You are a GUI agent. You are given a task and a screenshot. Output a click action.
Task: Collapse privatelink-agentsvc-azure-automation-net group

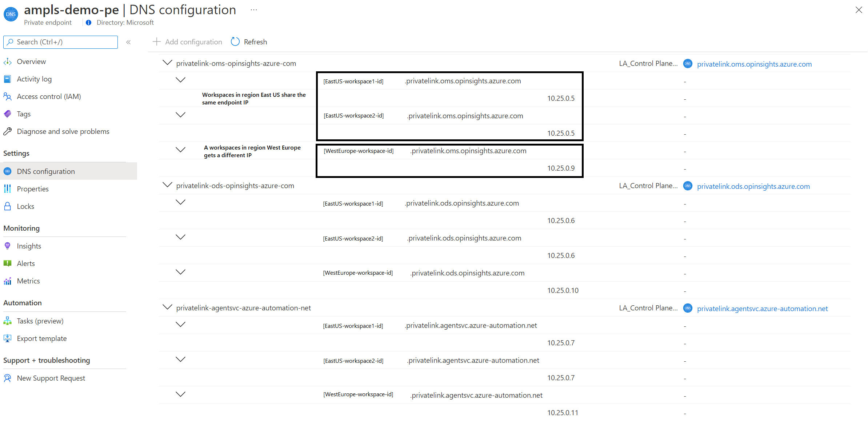click(x=167, y=307)
